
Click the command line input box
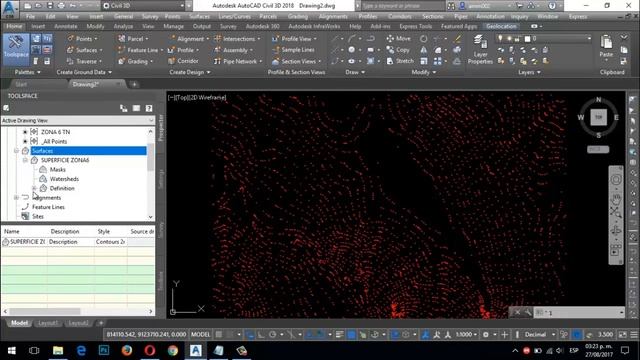579,313
